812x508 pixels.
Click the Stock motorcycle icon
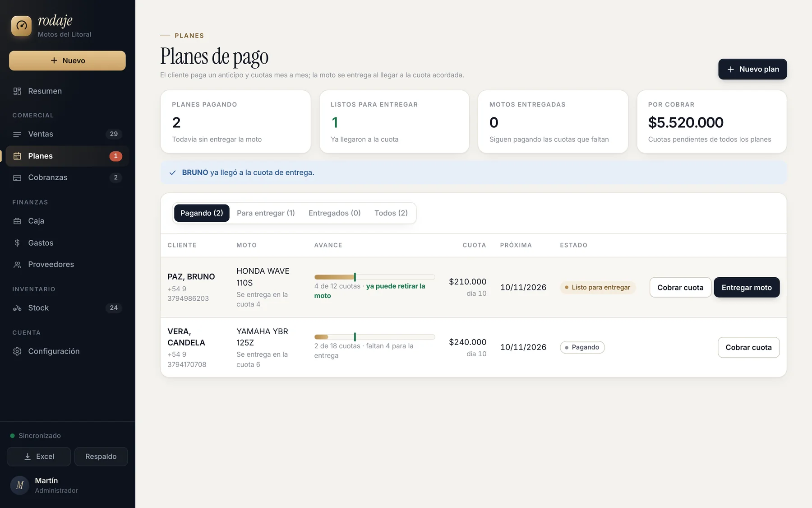(17, 308)
